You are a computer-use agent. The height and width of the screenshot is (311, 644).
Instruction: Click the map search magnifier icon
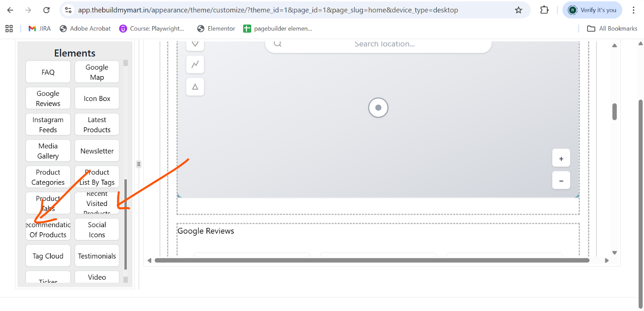[278, 44]
